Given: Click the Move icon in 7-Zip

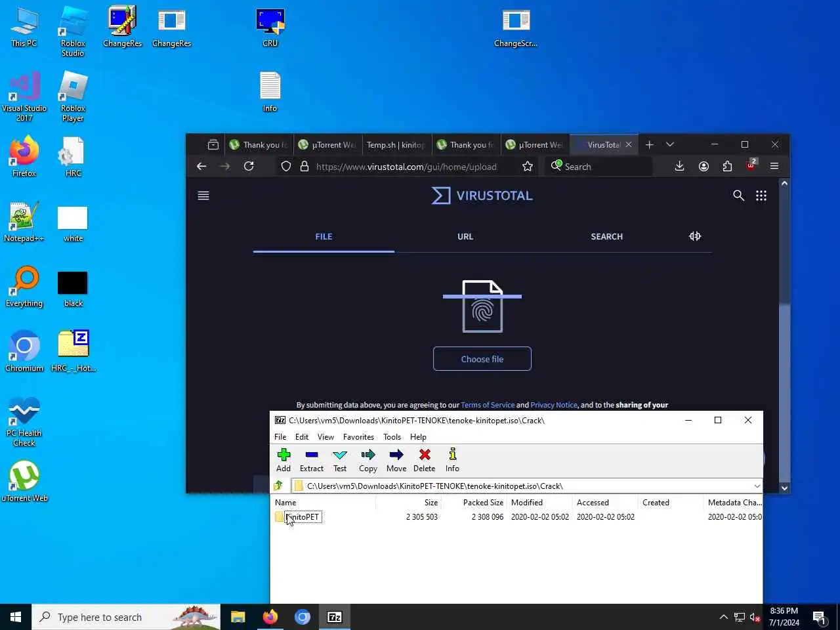Looking at the screenshot, I should pyautogui.click(x=396, y=460).
